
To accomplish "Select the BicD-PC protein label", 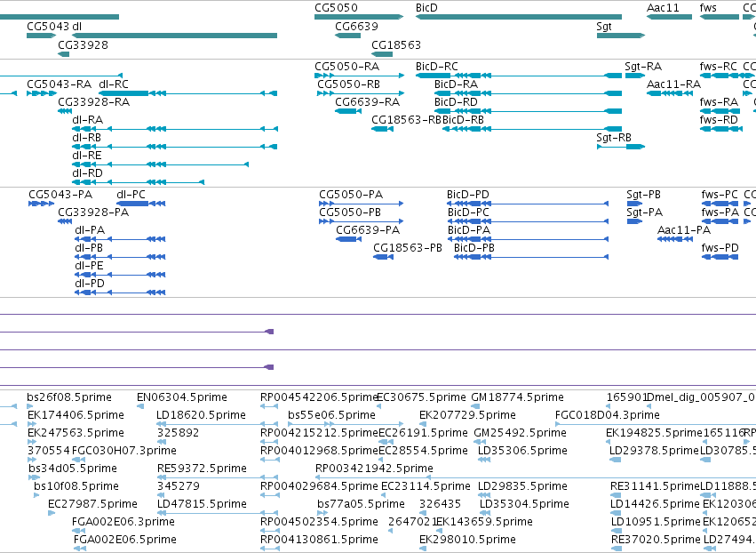I will pos(468,212).
